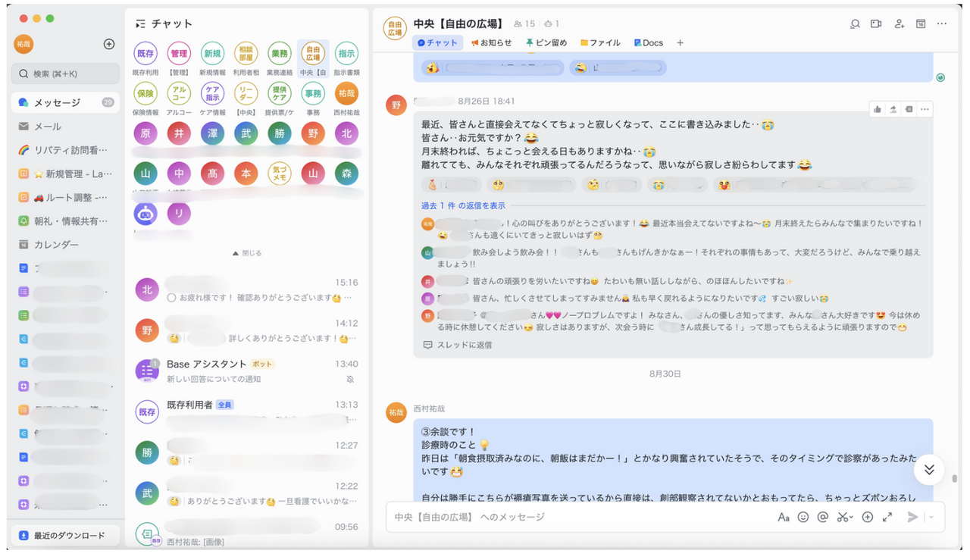Open the group calendar icon in header
The height and width of the screenshot is (560, 970).
[x=921, y=23]
